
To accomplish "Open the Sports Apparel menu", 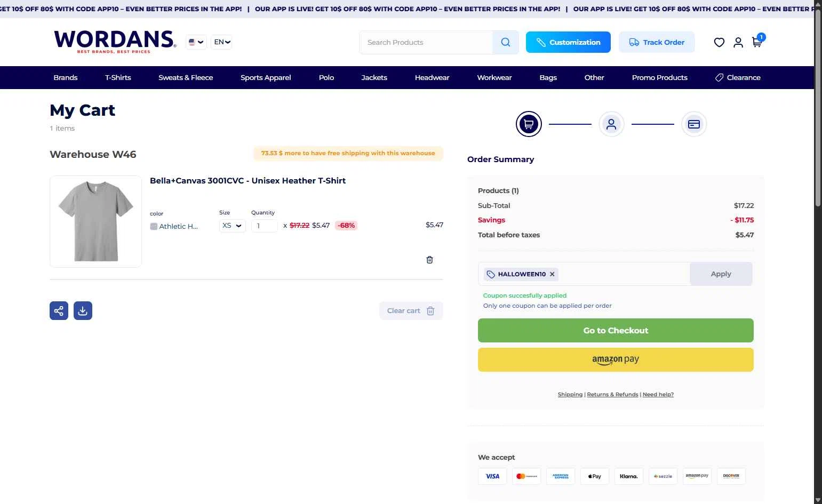I will 266,77.
